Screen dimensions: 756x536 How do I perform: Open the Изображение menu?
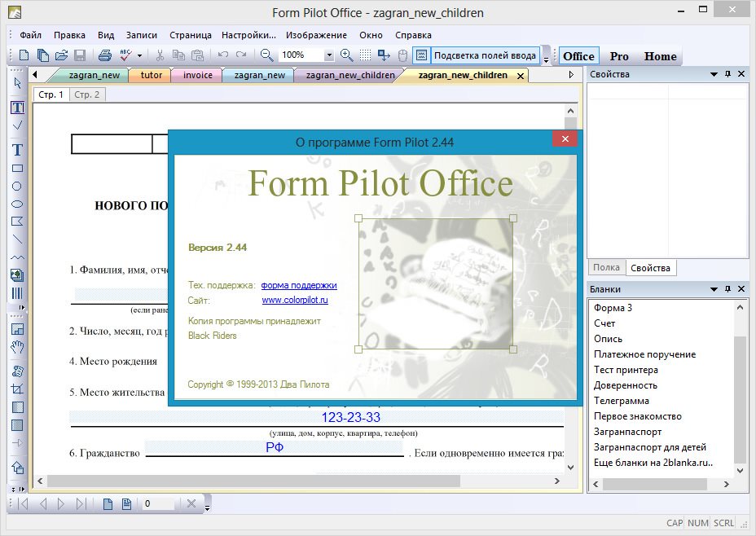[318, 35]
